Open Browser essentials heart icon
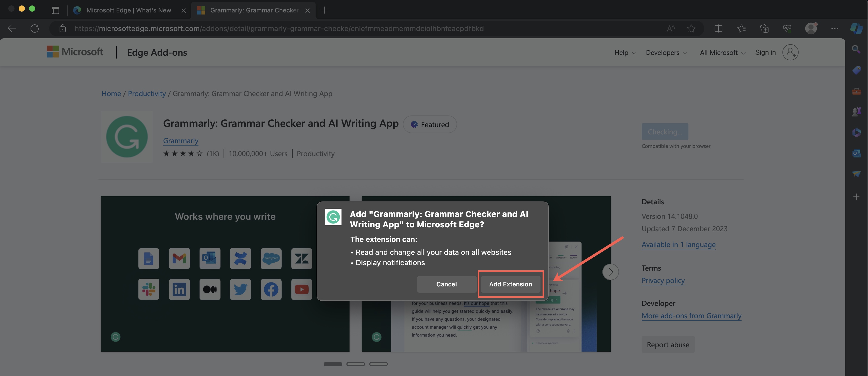868x376 pixels. [x=787, y=28]
